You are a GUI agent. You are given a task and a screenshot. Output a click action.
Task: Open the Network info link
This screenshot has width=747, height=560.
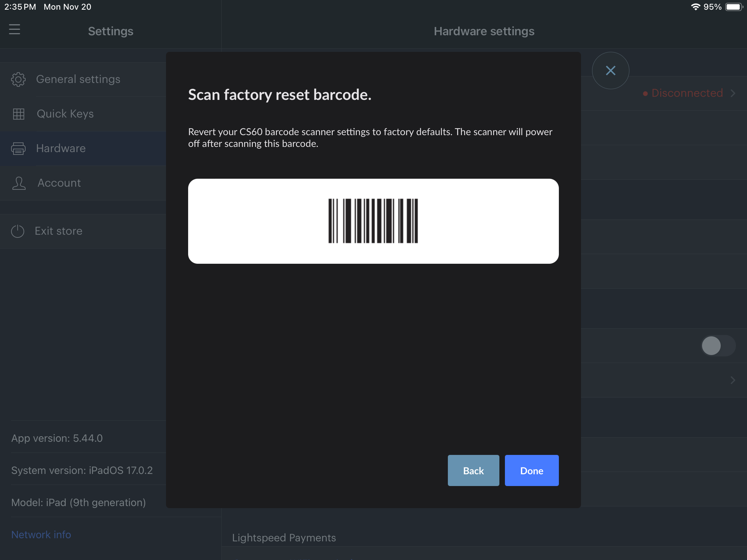(x=41, y=535)
